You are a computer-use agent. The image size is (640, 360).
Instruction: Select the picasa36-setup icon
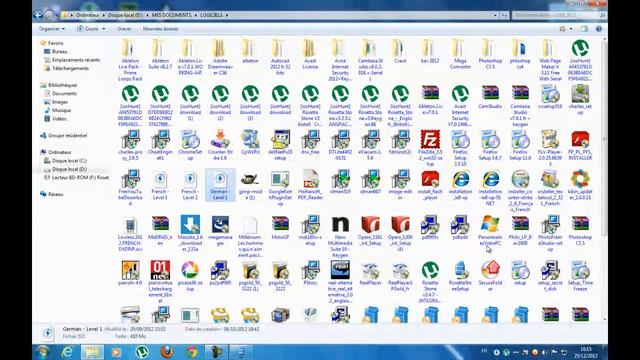[190, 270]
